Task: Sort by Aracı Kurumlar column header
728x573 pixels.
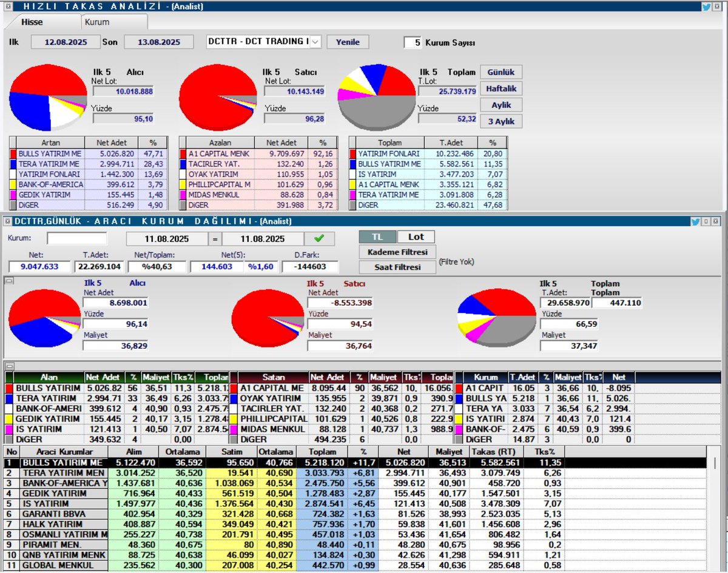Action: pyautogui.click(x=64, y=452)
